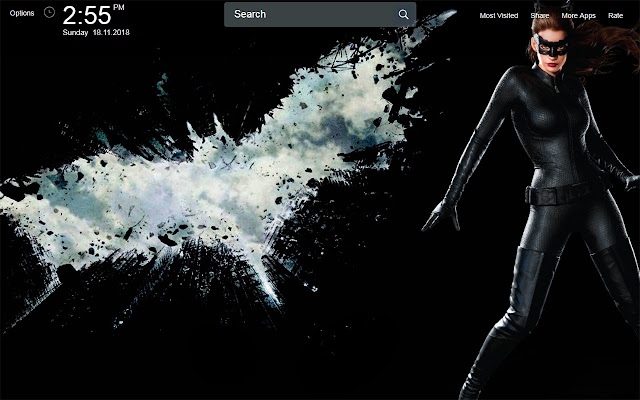
Task: Click the clock icon beside the time
Action: pos(49,13)
